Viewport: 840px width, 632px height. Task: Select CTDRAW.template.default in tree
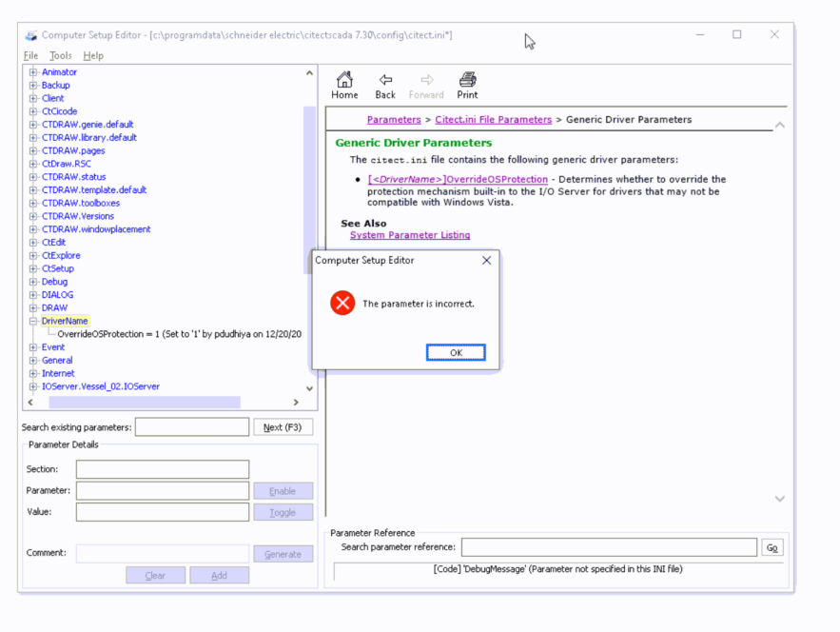pos(94,189)
